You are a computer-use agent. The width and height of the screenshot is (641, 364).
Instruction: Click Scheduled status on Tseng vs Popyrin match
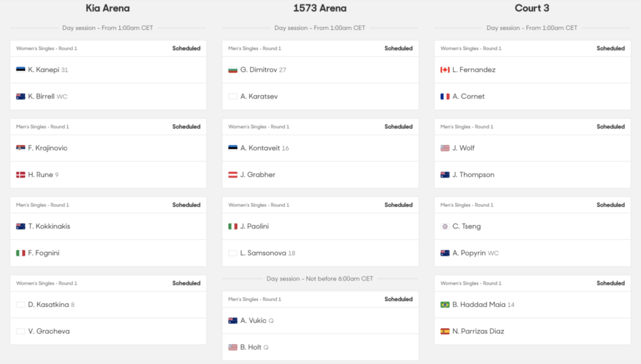click(610, 205)
